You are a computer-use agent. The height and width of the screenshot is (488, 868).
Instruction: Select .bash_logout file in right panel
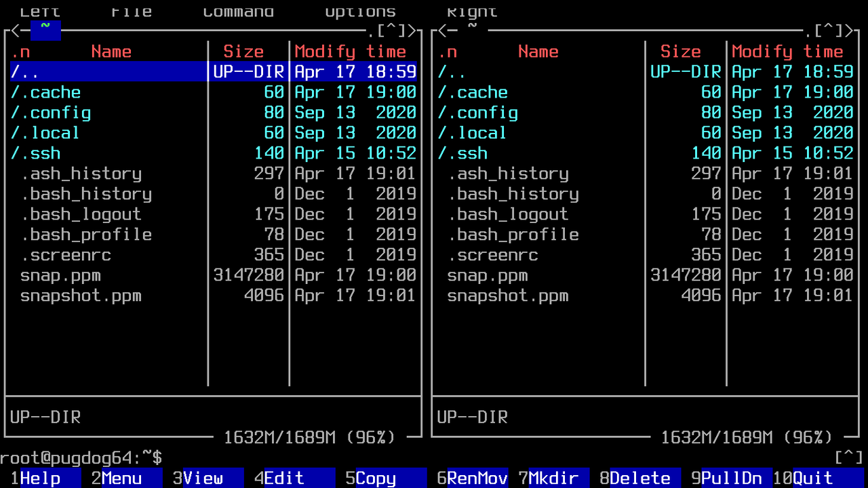pos(646,213)
